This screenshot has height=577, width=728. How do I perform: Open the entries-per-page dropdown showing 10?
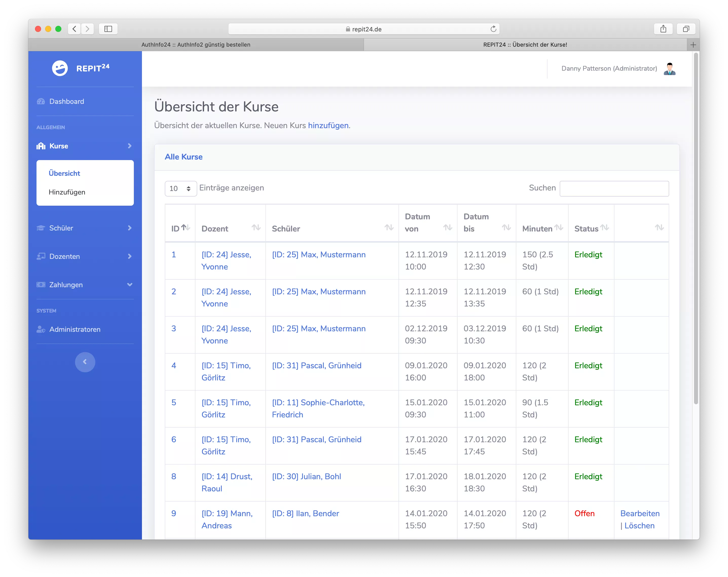pyautogui.click(x=181, y=189)
